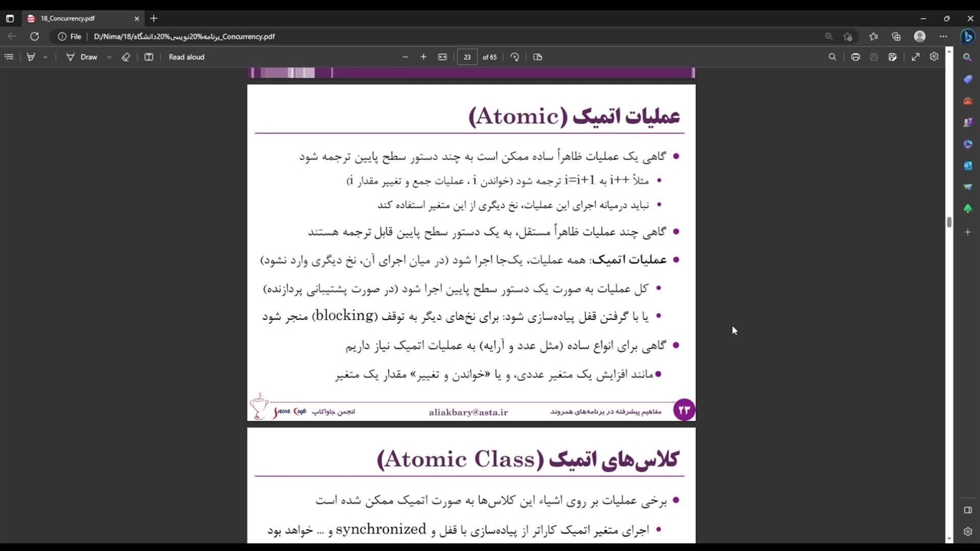980x551 pixels.
Task: Open Outlook from the Edge sidebar
Action: coord(968,165)
